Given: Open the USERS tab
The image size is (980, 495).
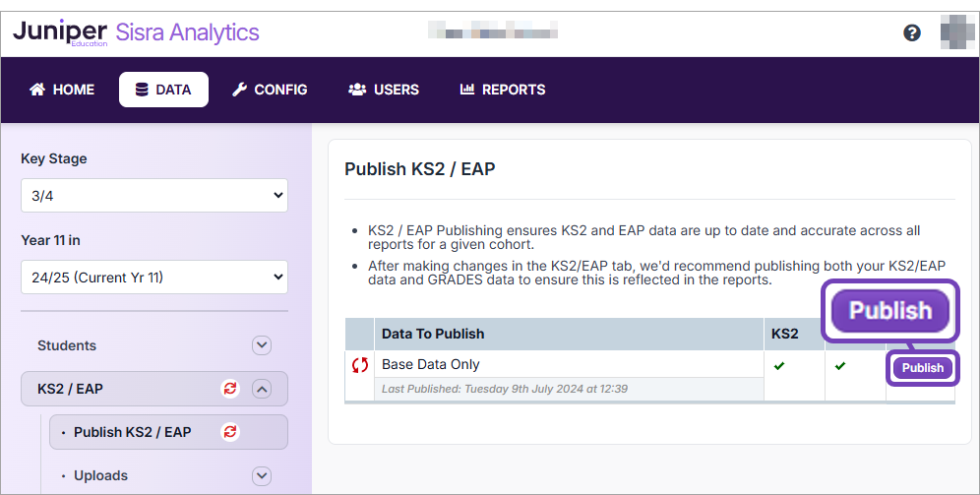Looking at the screenshot, I should coord(384,90).
